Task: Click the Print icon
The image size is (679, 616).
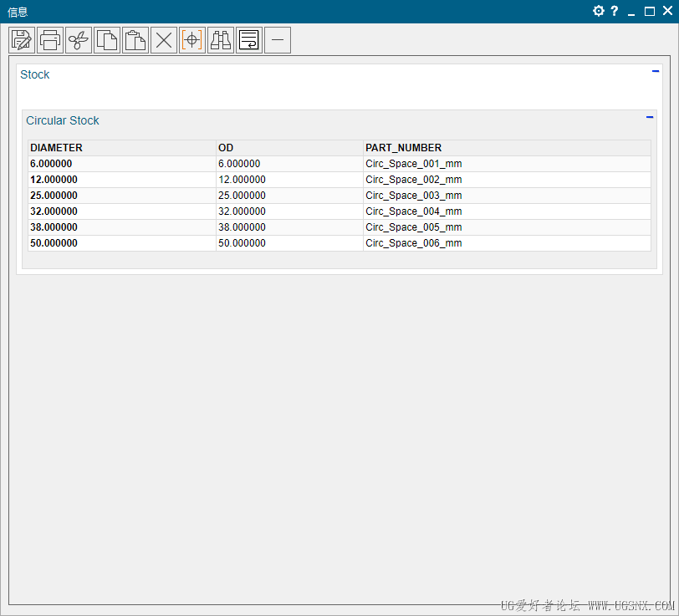Action: pos(50,40)
